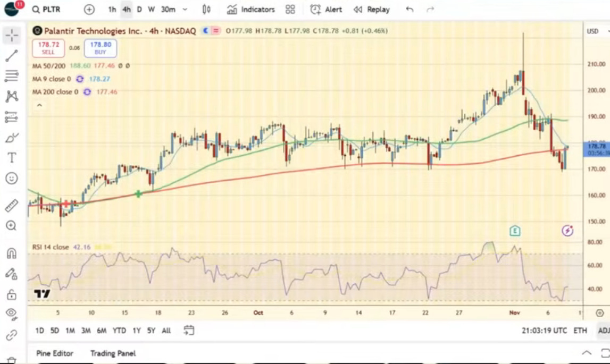Set date range to YTD
The image size is (610, 364).
pyautogui.click(x=119, y=331)
